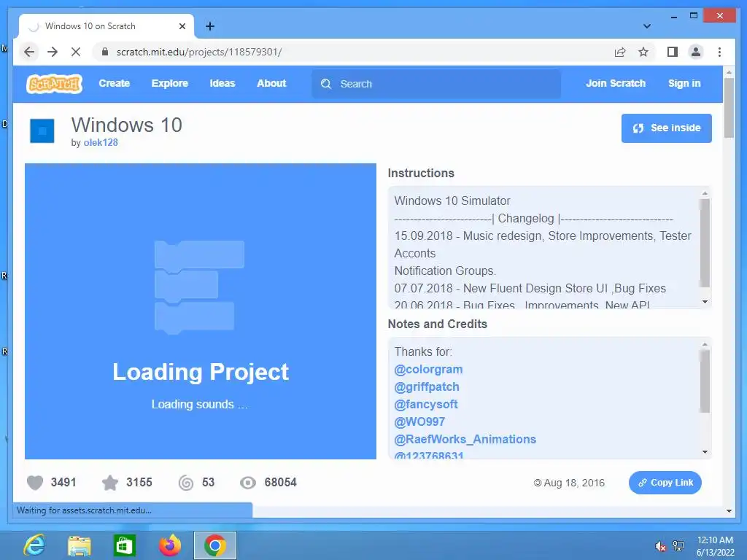Bookmark this tab with star
Screen dimensions: 747x560
[643, 52]
